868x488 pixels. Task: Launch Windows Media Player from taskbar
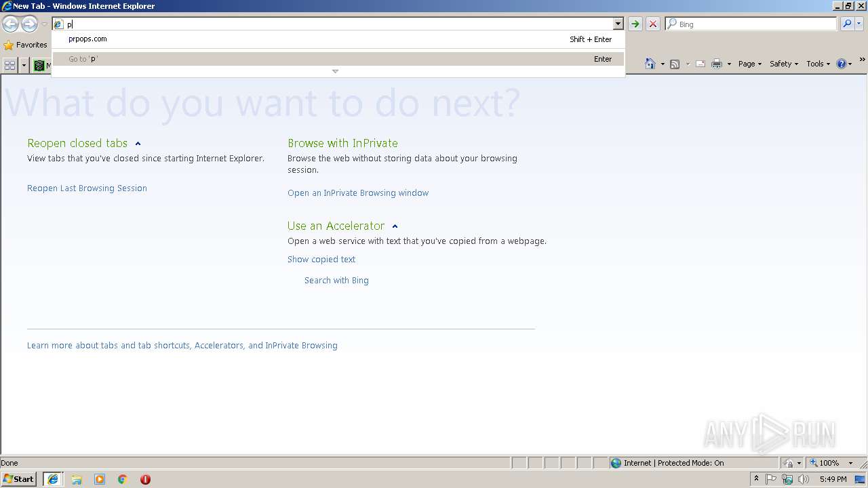(100, 479)
